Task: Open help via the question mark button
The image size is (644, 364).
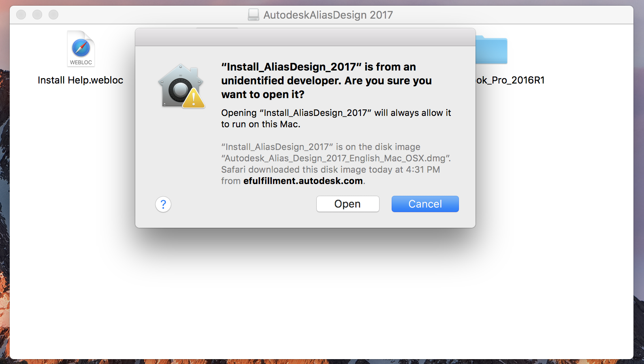Action: [163, 204]
